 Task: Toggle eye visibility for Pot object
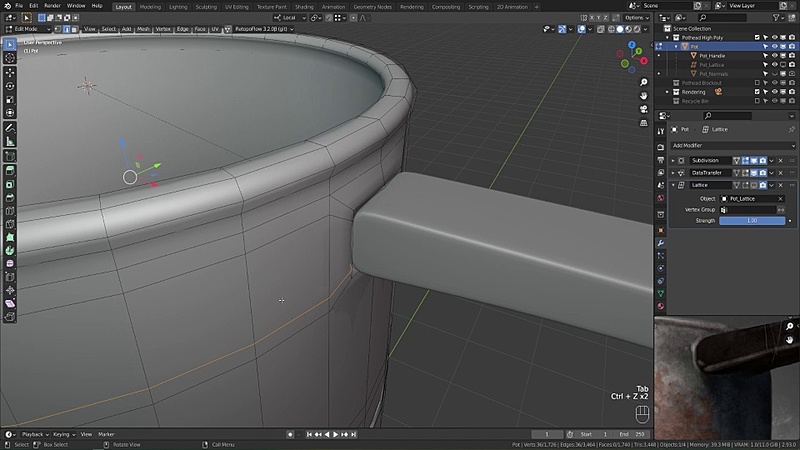(x=774, y=46)
